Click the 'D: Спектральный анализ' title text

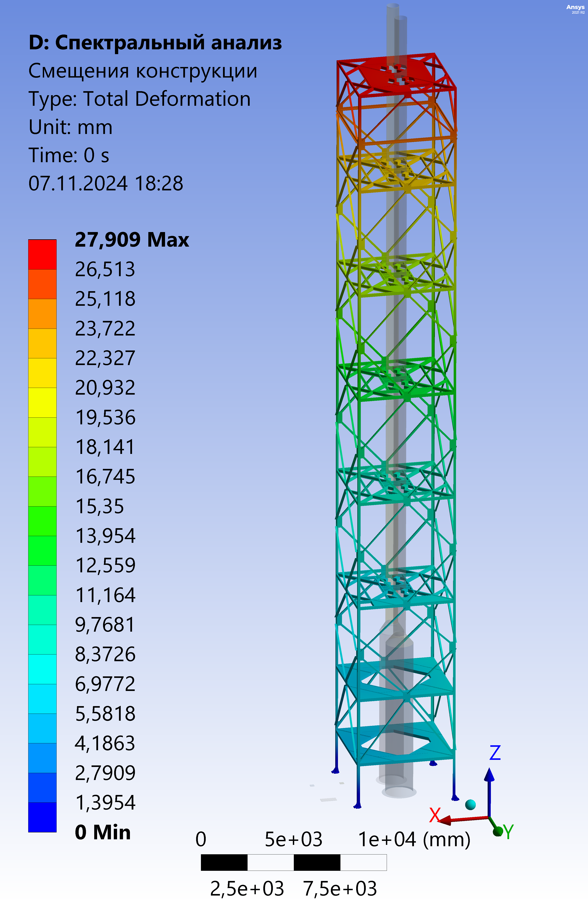pyautogui.click(x=155, y=42)
